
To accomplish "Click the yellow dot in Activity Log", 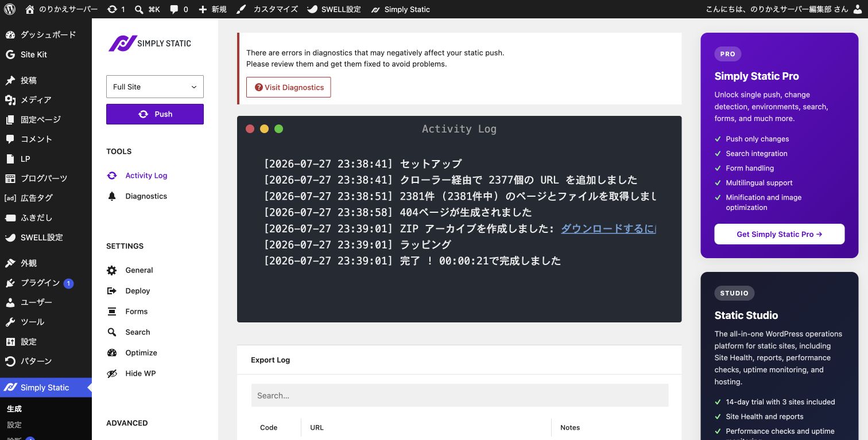I will pos(264,129).
